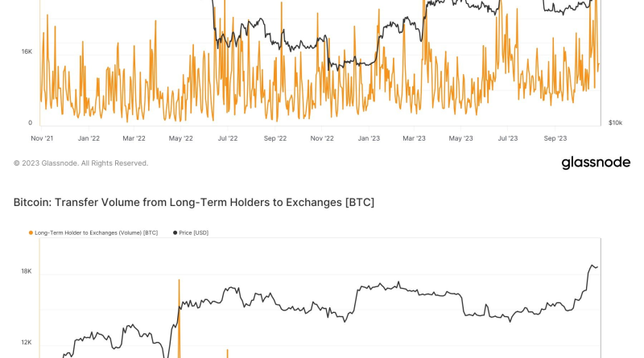Click the Jan '23 axis label

coord(369,138)
